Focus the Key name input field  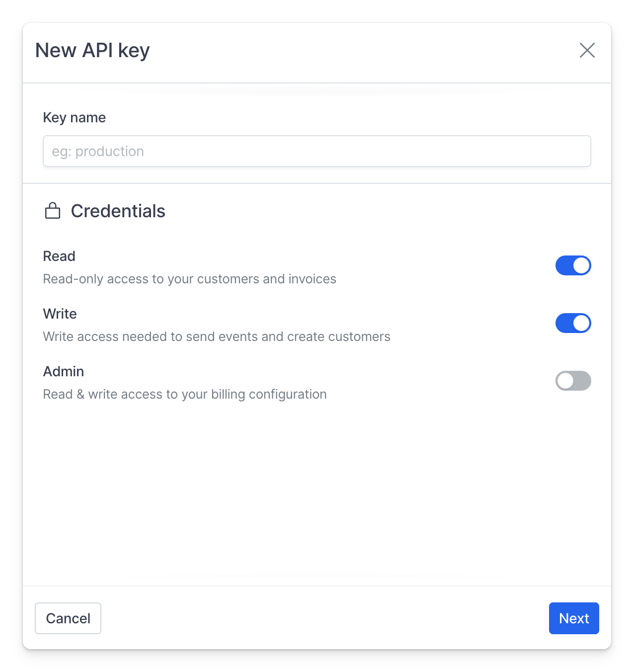click(317, 151)
